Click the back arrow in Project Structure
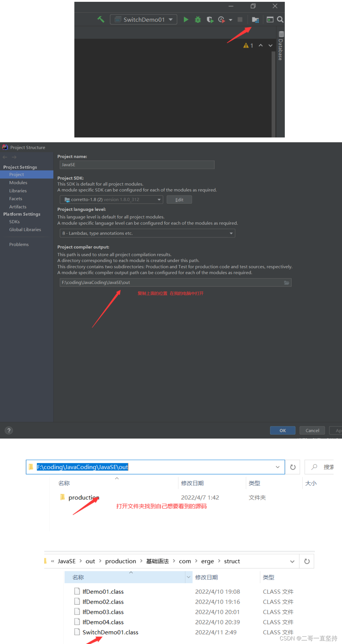The image size is (342, 644). 5,157
